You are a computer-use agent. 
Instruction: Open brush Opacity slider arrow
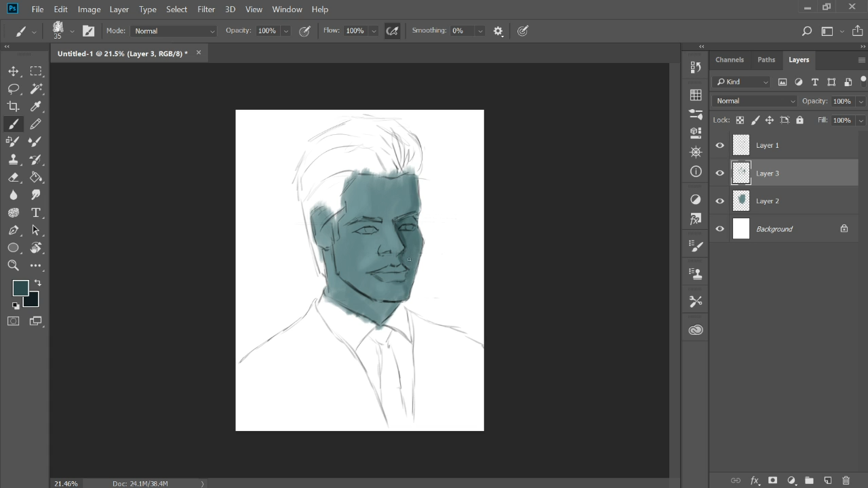click(x=285, y=31)
